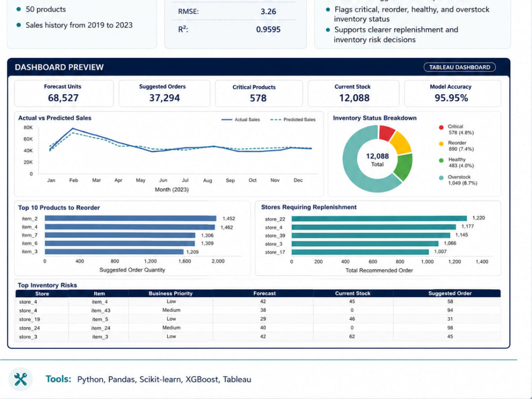Click the store_3 replenishment bar
532x399 pixels.
pos(365,244)
